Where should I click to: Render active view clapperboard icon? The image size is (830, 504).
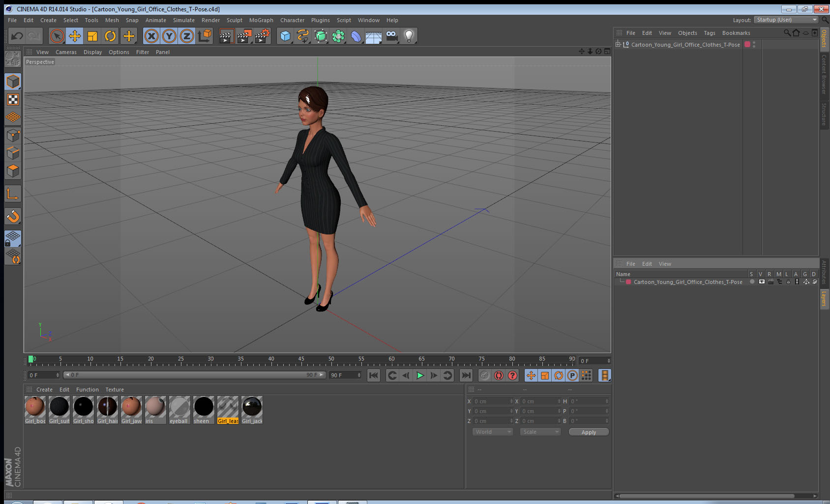click(x=226, y=36)
